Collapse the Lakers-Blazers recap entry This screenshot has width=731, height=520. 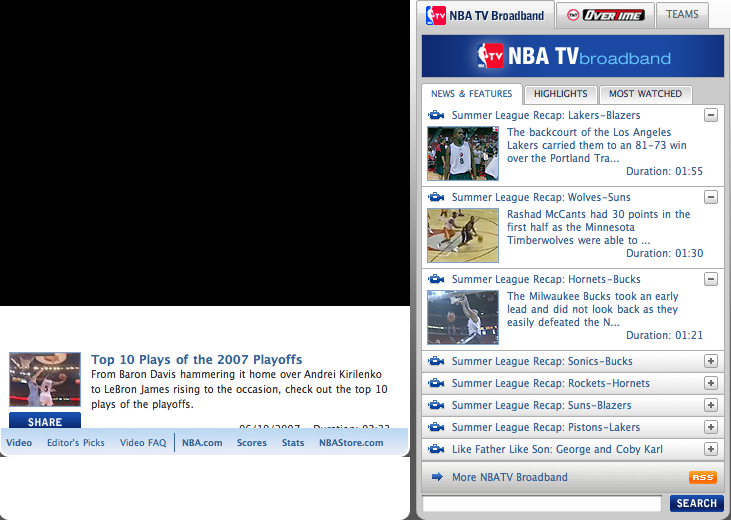710,115
